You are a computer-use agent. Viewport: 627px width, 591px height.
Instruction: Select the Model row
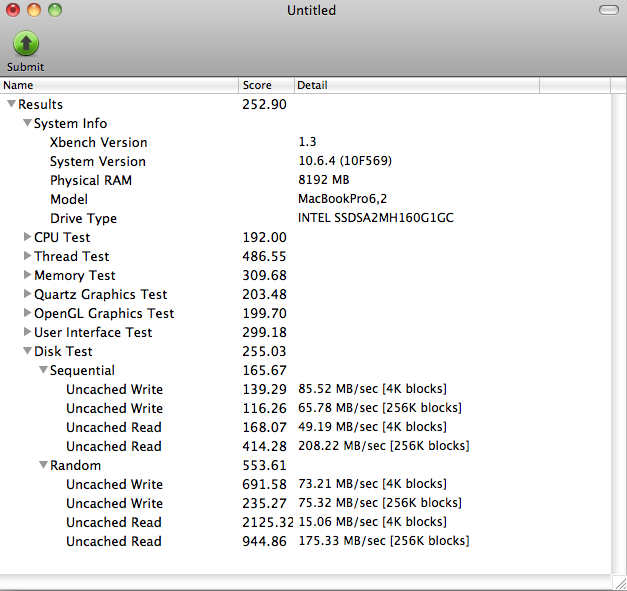(x=306, y=199)
